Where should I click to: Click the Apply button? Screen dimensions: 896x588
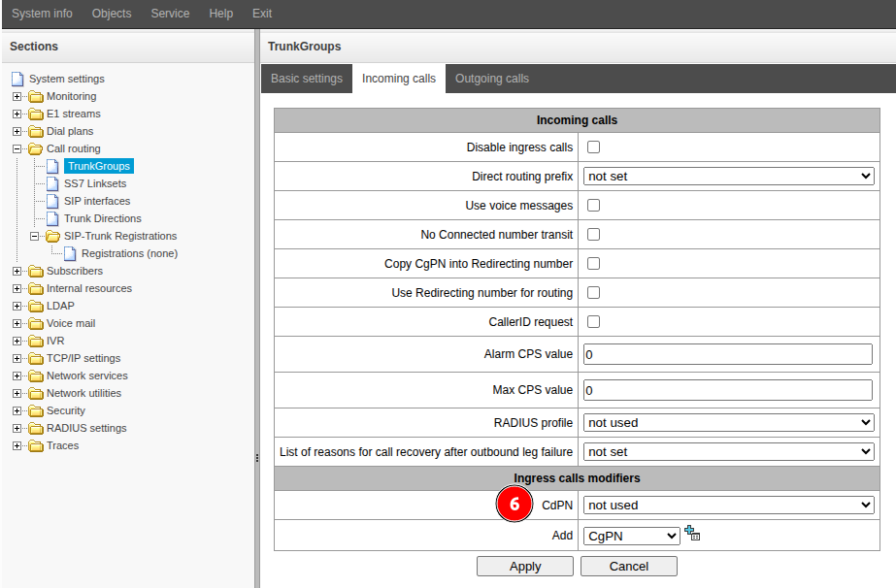(525, 567)
